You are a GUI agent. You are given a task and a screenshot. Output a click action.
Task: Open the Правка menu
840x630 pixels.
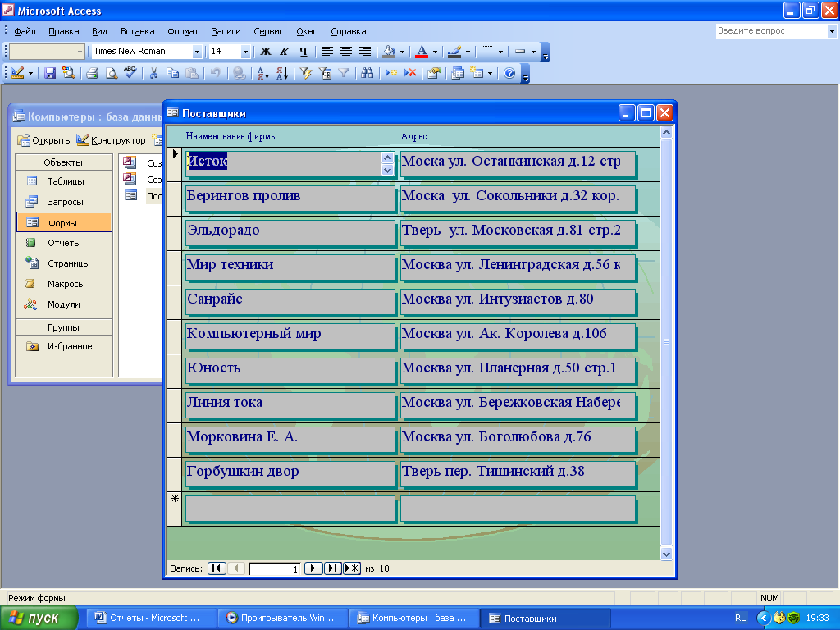point(64,31)
